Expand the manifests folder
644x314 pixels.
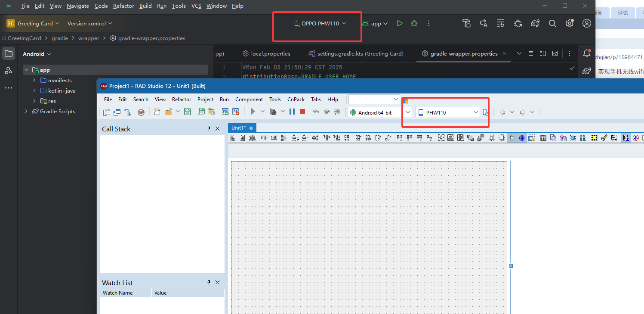pyautogui.click(x=34, y=81)
